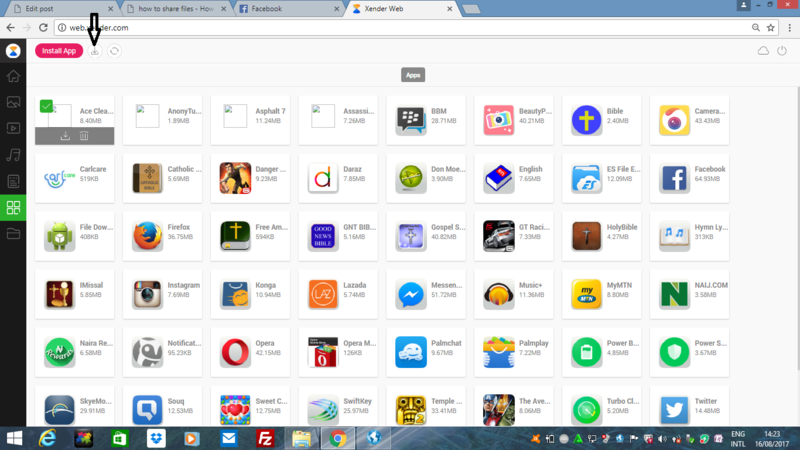Open the Files folder section in sidebar
800x450 pixels.
pos(13,234)
